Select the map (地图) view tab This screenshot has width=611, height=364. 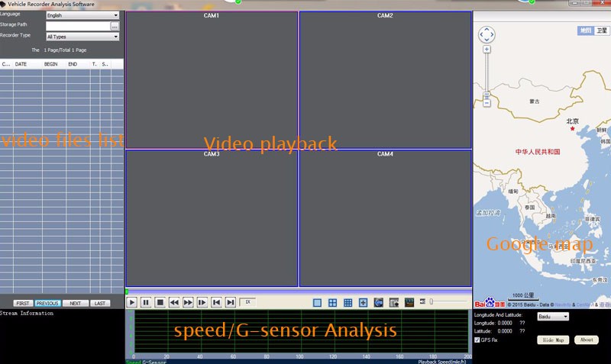[585, 31]
